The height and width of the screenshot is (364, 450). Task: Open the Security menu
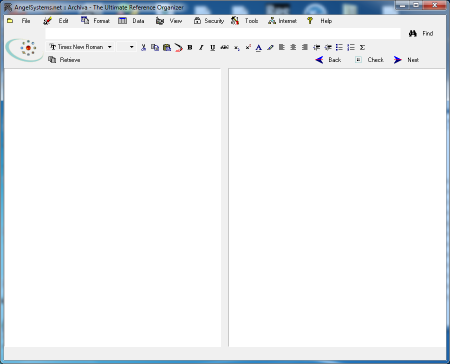(214, 21)
